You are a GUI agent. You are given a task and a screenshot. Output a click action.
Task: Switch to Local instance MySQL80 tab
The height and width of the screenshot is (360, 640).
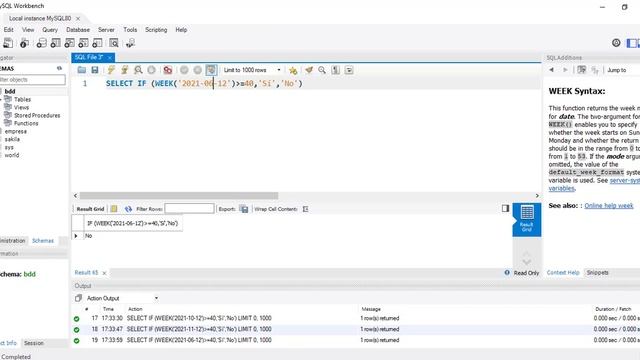40,18
